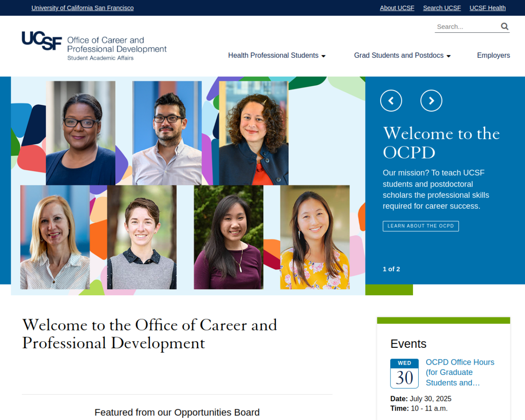Click the search magnifier icon
The image size is (525, 420).
pyautogui.click(x=504, y=26)
